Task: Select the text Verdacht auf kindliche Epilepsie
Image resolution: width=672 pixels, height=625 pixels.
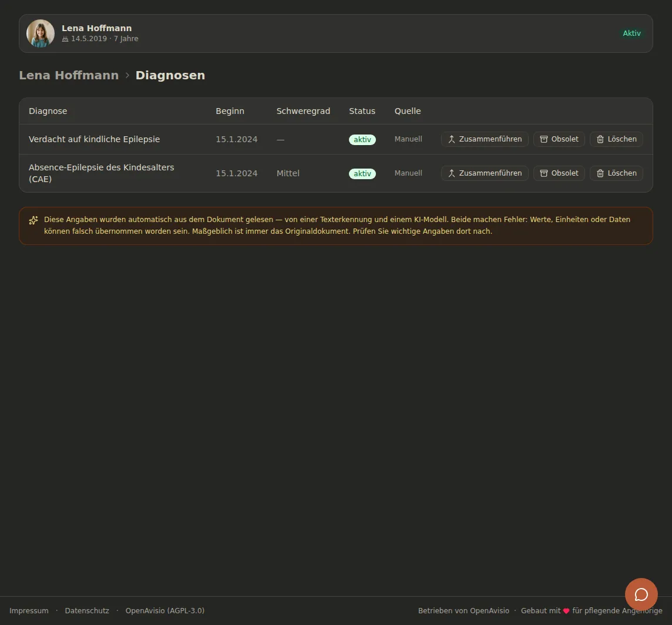Action: 95,139
